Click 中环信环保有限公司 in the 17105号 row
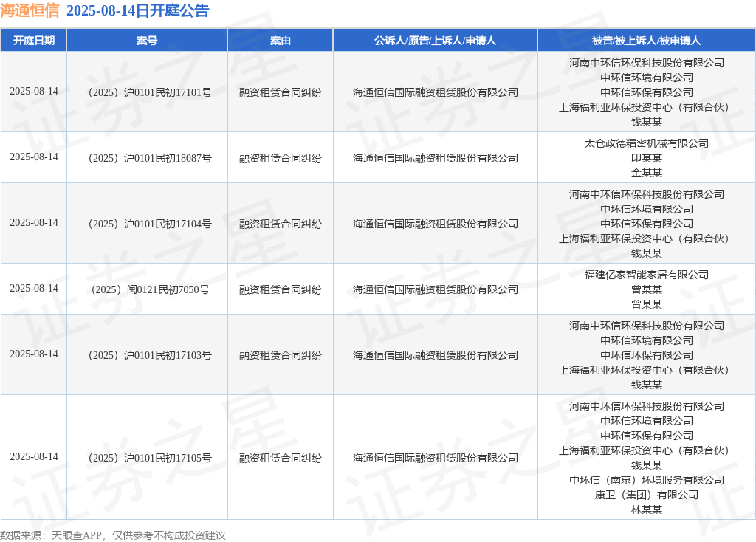This screenshot has height=542, width=756. (x=647, y=436)
